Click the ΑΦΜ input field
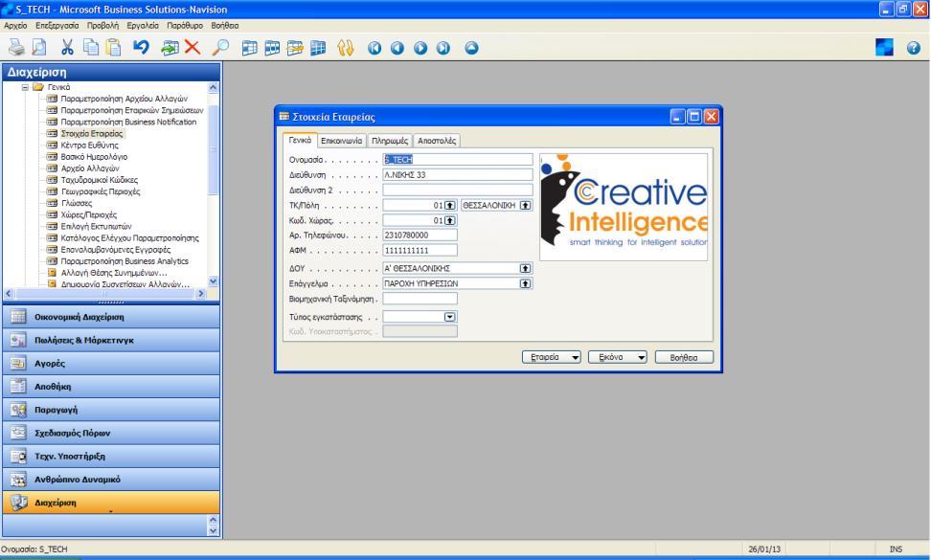931x560 pixels. coord(420,251)
